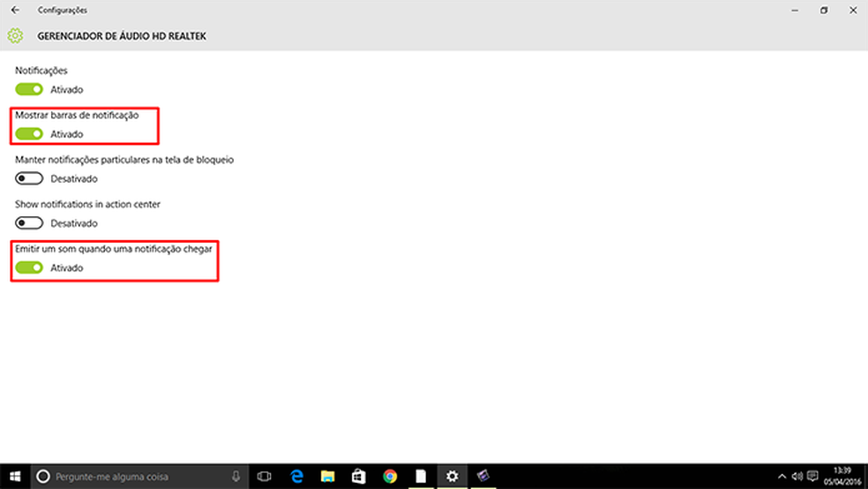
Task: Click the Notificações label
Action: click(41, 71)
